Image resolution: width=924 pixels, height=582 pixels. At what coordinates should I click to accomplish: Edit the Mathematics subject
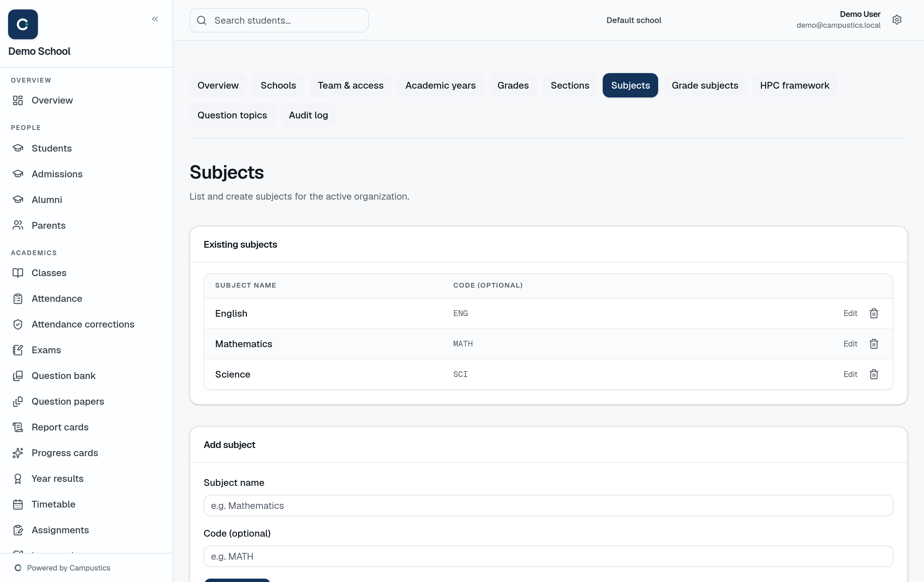pyautogui.click(x=850, y=344)
